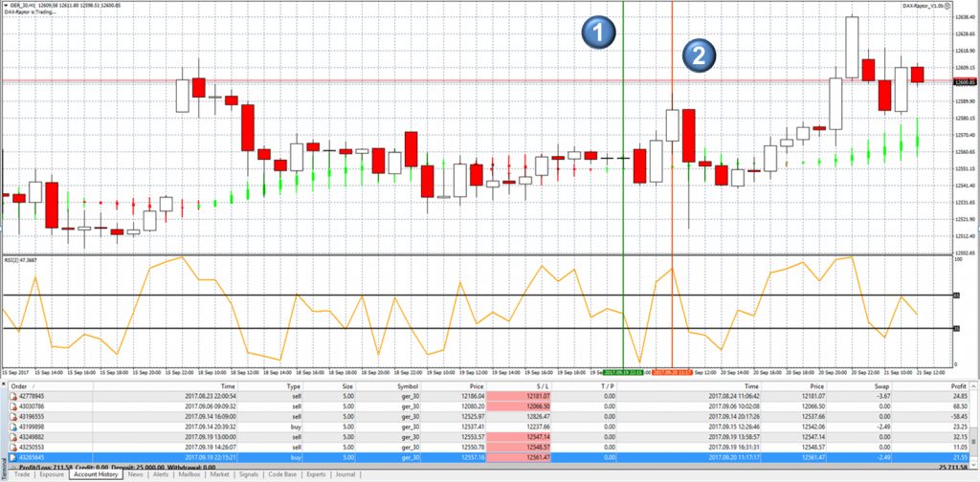Image resolution: width=980 pixels, height=482 pixels.
Task: Click the Profit/Loss summary line
Action: (118, 467)
